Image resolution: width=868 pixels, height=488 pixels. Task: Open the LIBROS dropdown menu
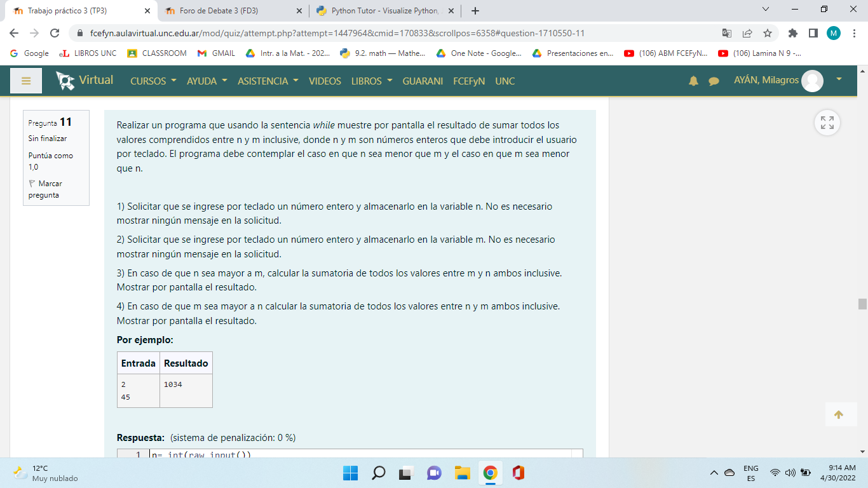coord(372,81)
